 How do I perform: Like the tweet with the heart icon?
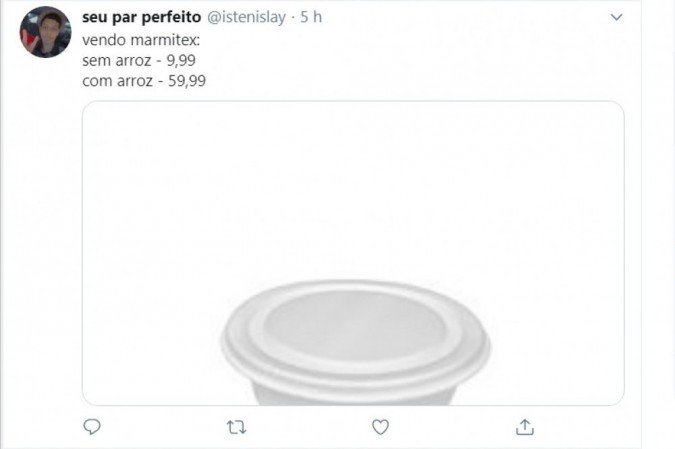[380, 427]
